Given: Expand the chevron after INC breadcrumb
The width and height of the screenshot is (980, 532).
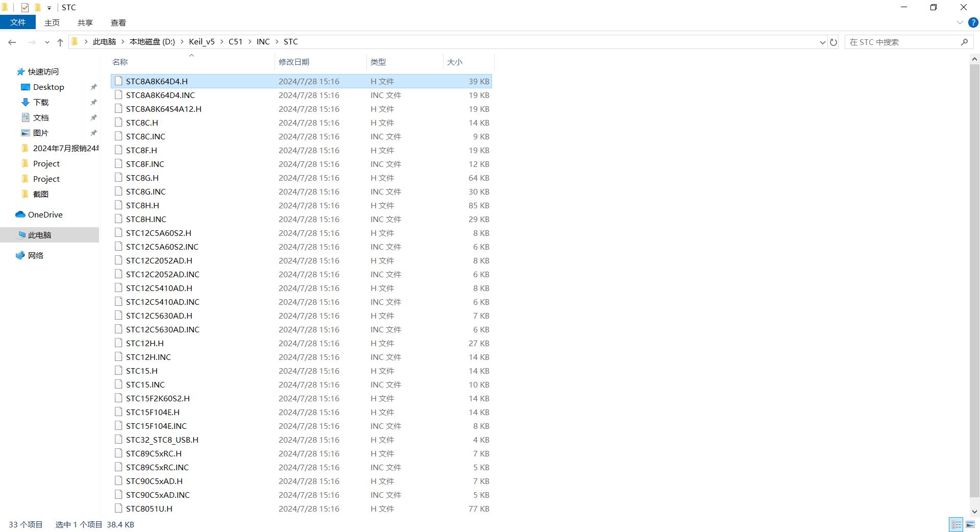Looking at the screenshot, I should click(277, 42).
